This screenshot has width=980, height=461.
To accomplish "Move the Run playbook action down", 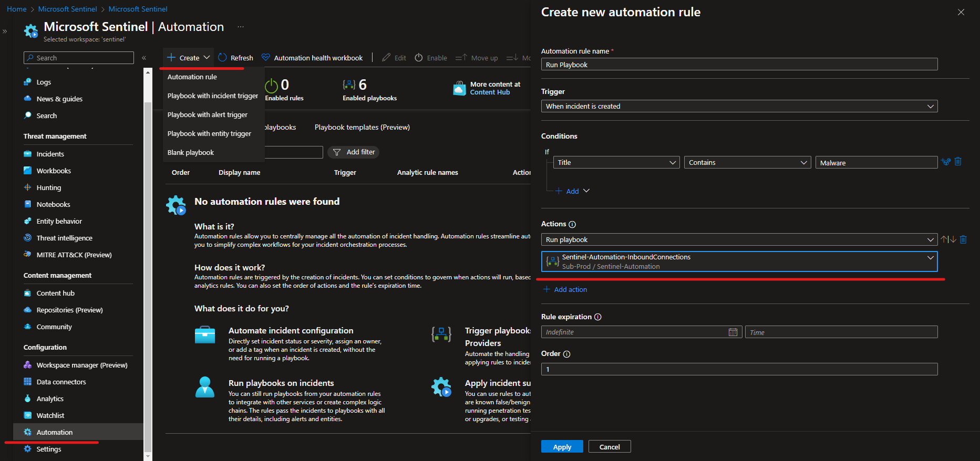I will coord(952,239).
